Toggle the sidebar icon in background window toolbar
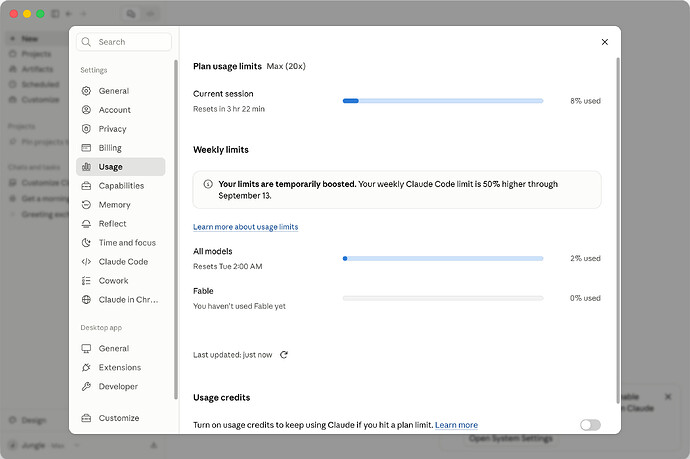Screen dimensions: 690x459 point(55,14)
